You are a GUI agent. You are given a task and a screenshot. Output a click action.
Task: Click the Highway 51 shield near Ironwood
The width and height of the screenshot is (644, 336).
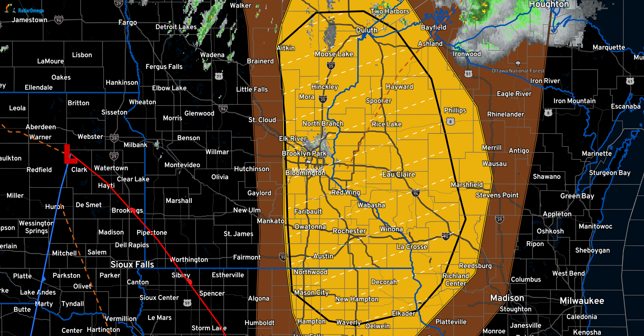coord(469,74)
